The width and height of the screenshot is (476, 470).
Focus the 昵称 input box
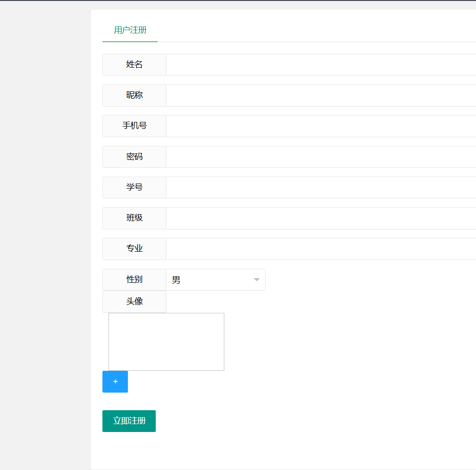[321, 95]
